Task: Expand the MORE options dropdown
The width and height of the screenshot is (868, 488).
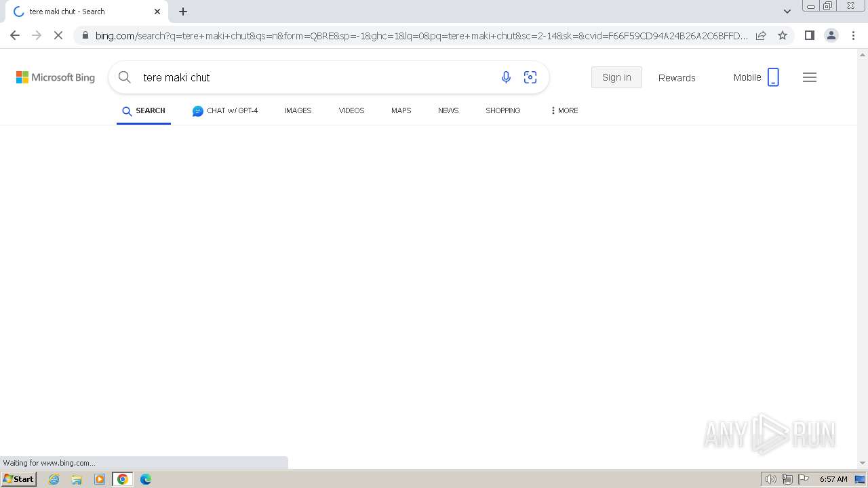Action: tap(564, 110)
